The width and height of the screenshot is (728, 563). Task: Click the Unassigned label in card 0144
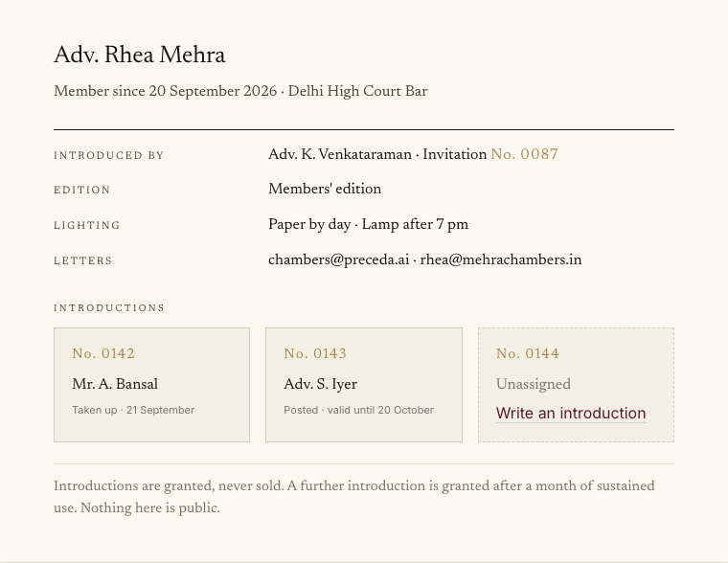[x=533, y=384]
